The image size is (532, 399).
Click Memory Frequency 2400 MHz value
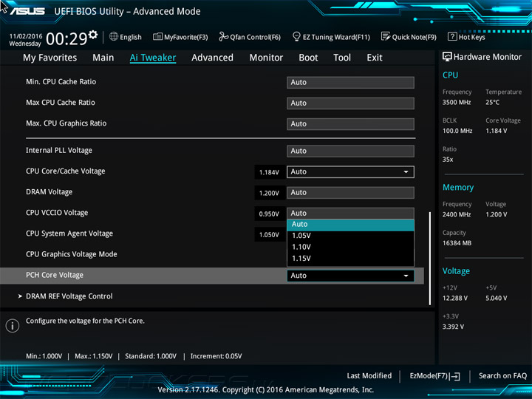click(457, 214)
